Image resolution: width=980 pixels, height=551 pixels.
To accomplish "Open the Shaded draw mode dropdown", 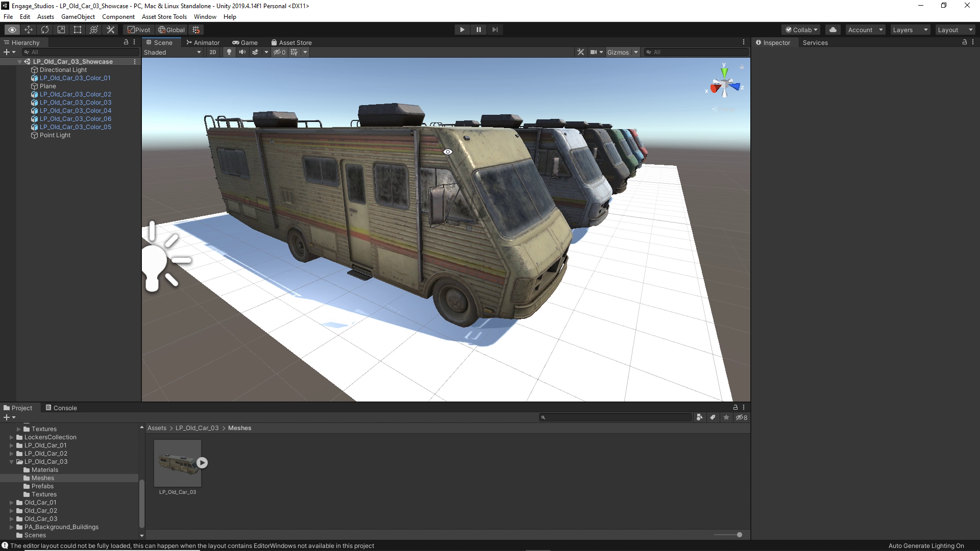I will click(173, 52).
